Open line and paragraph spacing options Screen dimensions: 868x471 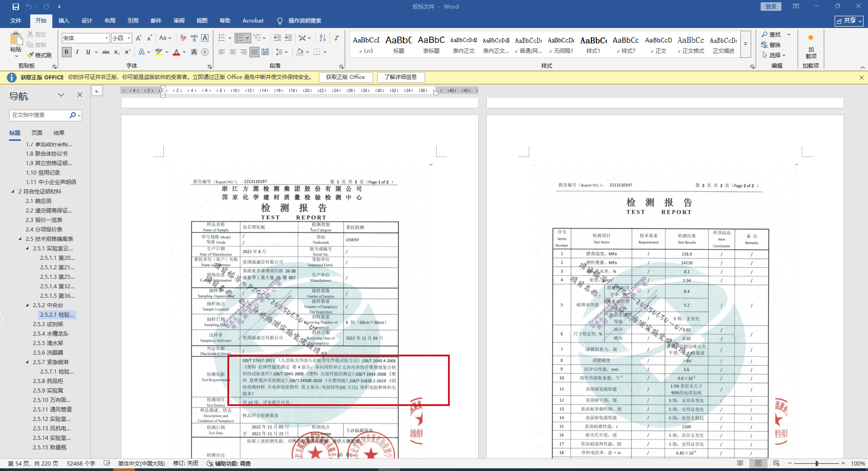tap(279, 52)
